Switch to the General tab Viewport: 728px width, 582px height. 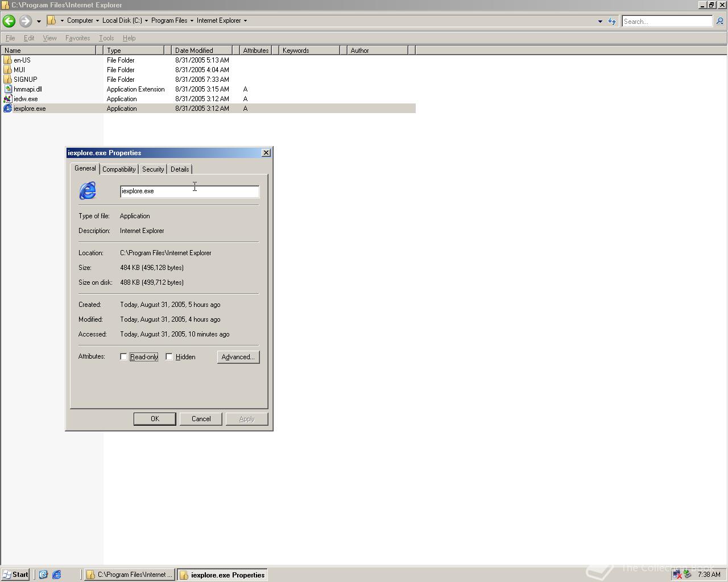[x=85, y=169]
